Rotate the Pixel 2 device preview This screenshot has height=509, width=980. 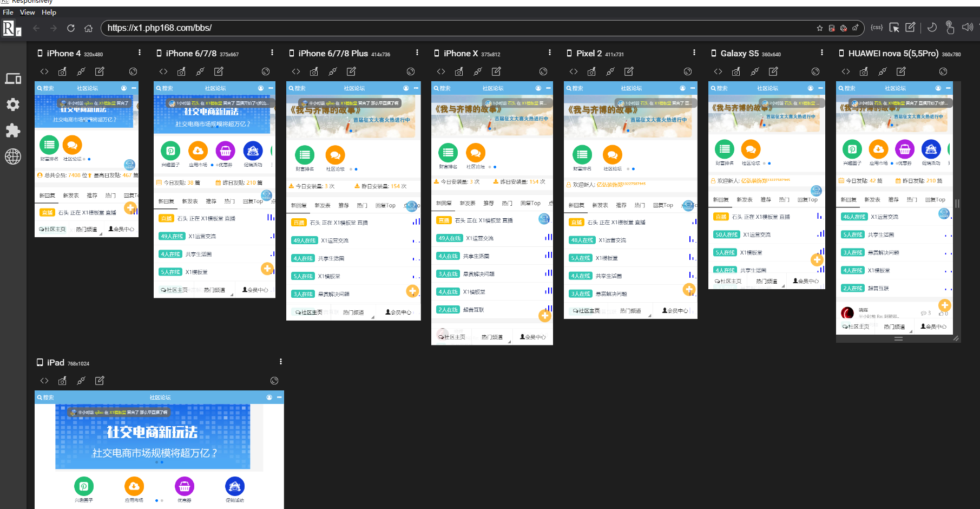[688, 71]
